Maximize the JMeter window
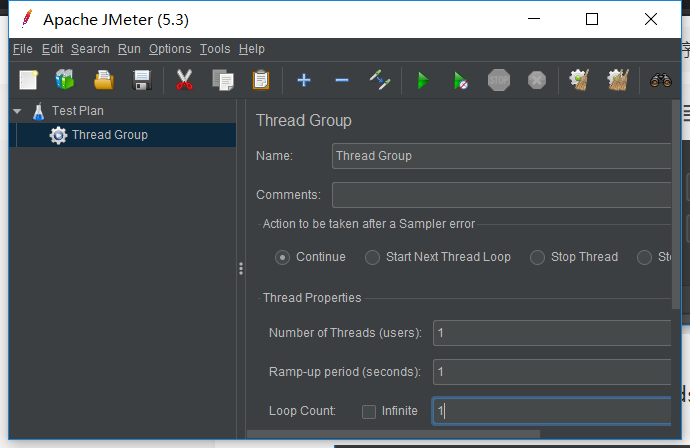This screenshot has height=448, width=690. pyautogui.click(x=592, y=19)
